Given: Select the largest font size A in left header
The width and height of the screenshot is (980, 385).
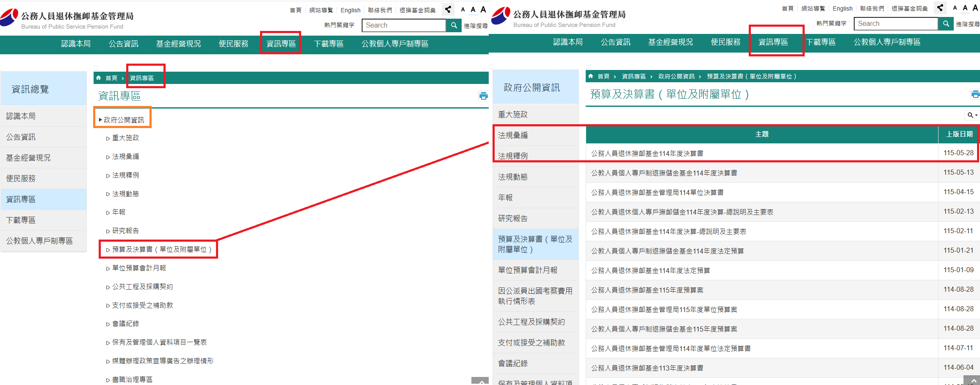Looking at the screenshot, I should [483, 9].
